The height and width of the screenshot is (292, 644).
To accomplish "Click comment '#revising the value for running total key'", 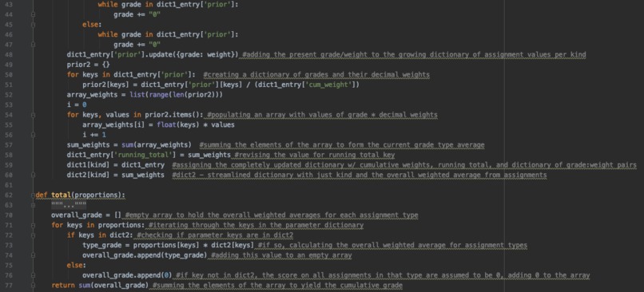I will tap(314, 155).
